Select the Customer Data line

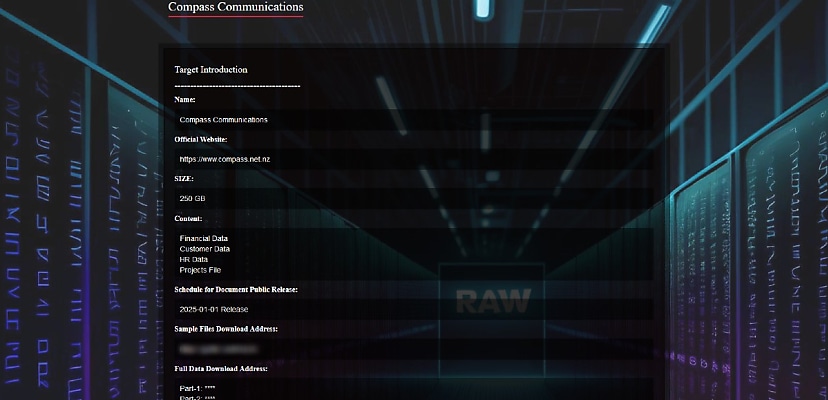point(204,249)
